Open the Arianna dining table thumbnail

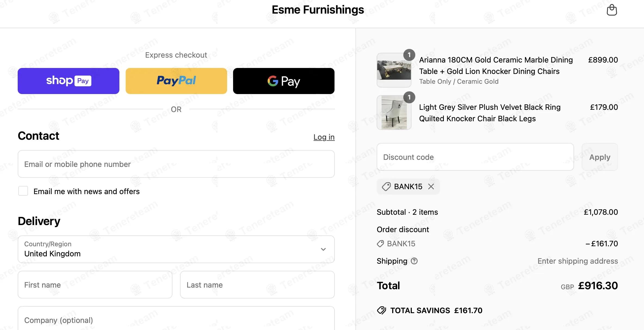click(394, 70)
